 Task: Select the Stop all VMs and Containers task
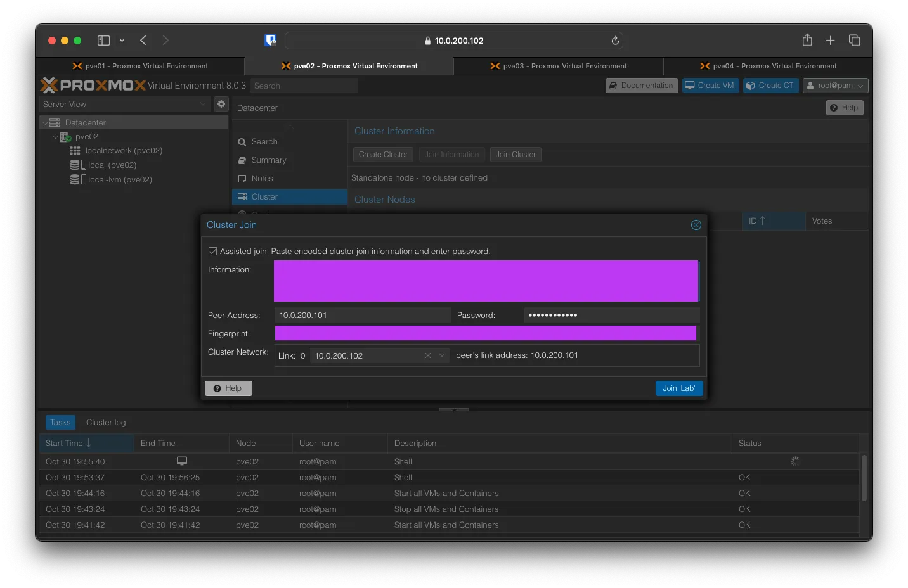tap(449, 509)
